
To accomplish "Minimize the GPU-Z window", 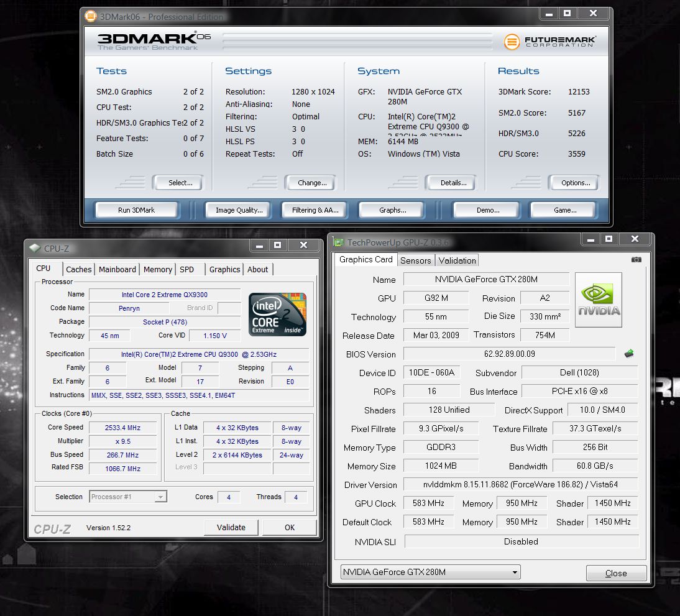I will tap(590, 239).
